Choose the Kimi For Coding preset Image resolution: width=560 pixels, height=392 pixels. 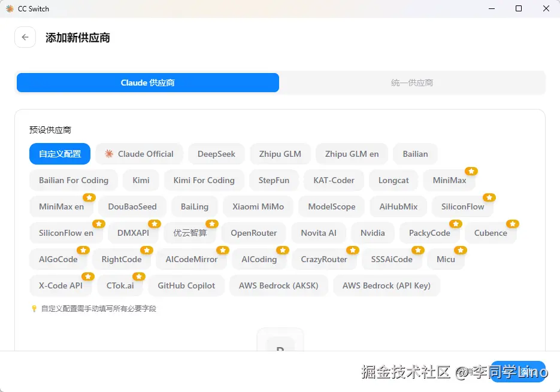tap(204, 180)
